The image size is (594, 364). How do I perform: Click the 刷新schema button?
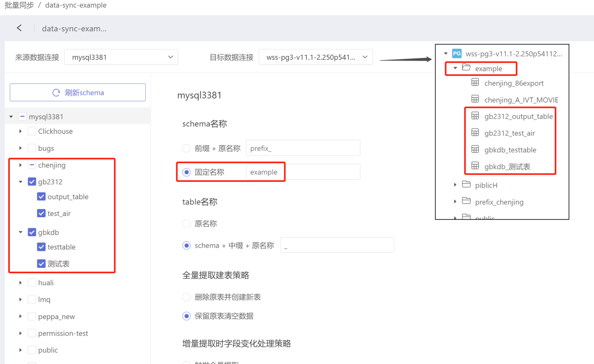pos(78,93)
